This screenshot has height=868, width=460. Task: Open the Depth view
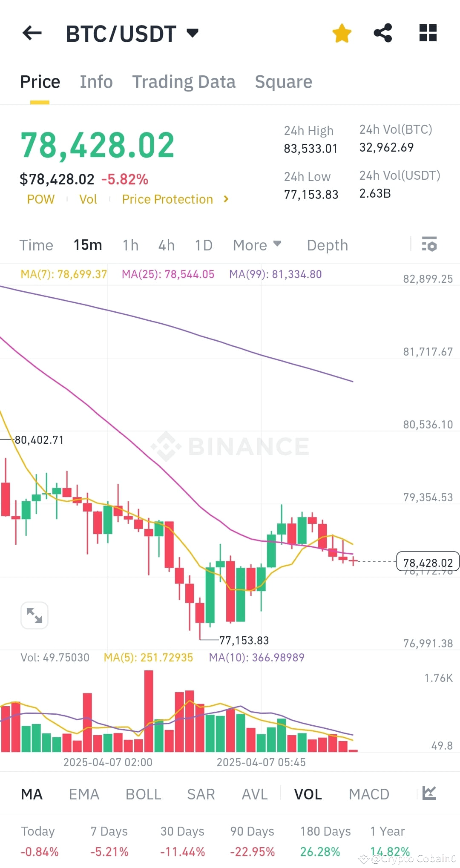point(327,245)
